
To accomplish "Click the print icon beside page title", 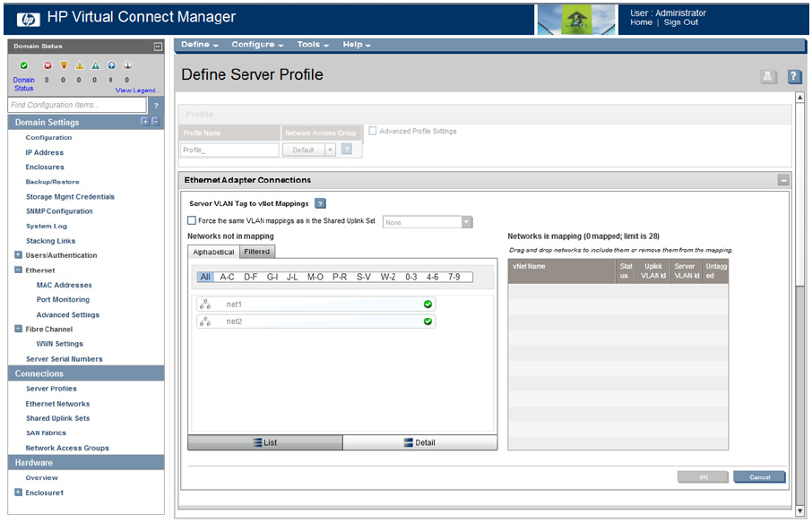I will (768, 77).
